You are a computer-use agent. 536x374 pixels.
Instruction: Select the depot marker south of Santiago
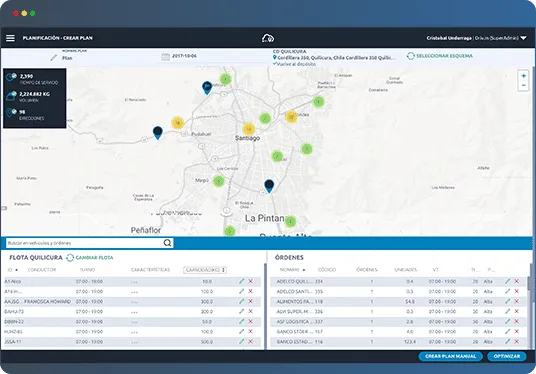pyautogui.click(x=269, y=186)
